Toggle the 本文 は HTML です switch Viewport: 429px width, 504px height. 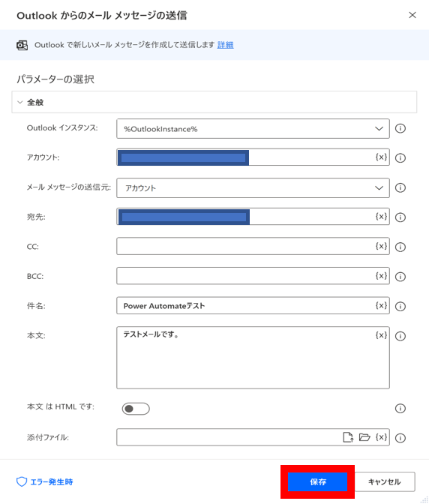(x=136, y=409)
